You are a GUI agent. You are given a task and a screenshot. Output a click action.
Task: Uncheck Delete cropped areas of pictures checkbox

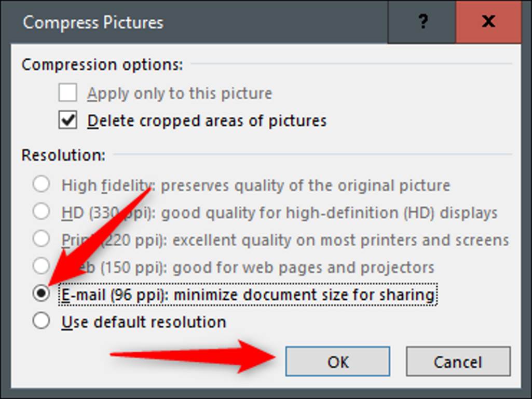point(67,121)
